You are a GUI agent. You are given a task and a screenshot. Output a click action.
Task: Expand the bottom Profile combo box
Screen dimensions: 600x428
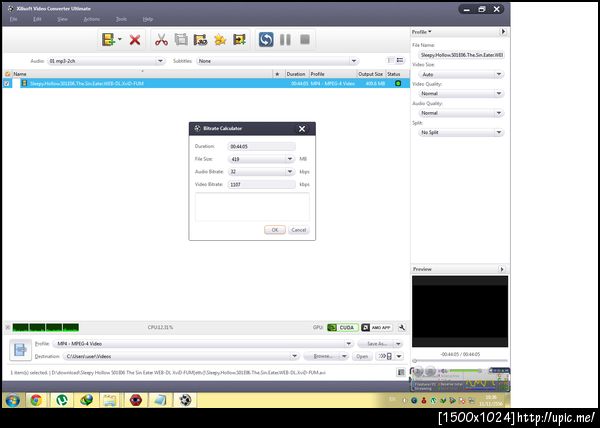point(349,344)
